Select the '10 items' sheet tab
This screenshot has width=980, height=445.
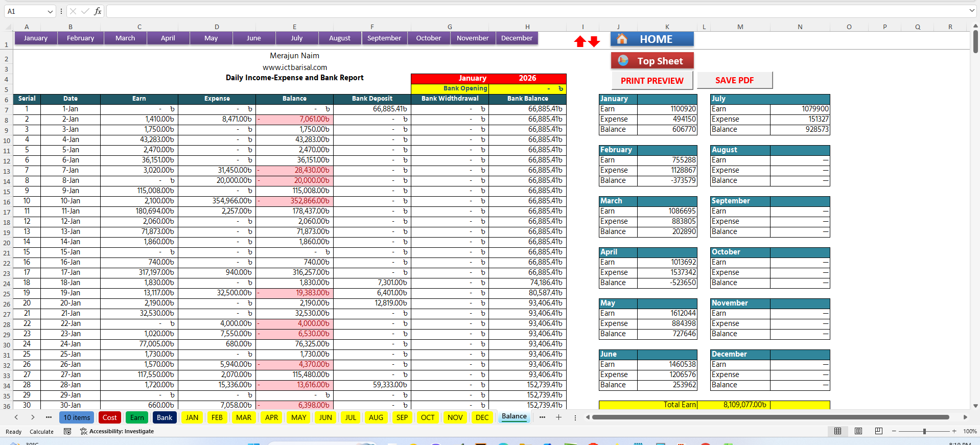point(77,417)
